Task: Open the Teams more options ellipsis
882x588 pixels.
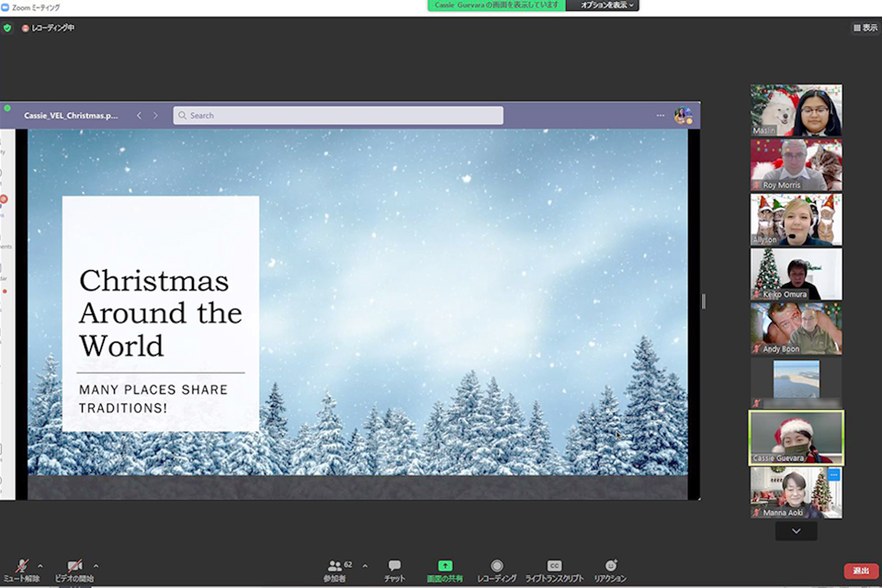Action: point(661,116)
